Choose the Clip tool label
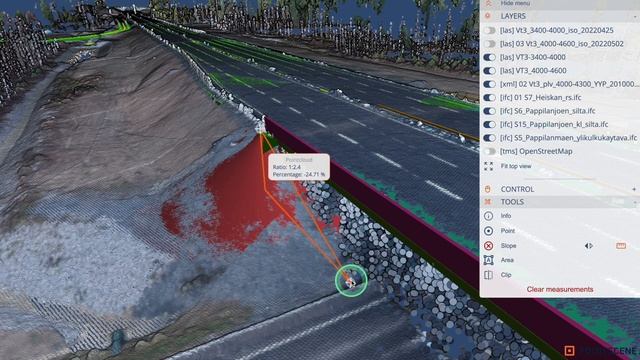The width and height of the screenshot is (640, 360). pyautogui.click(x=506, y=275)
